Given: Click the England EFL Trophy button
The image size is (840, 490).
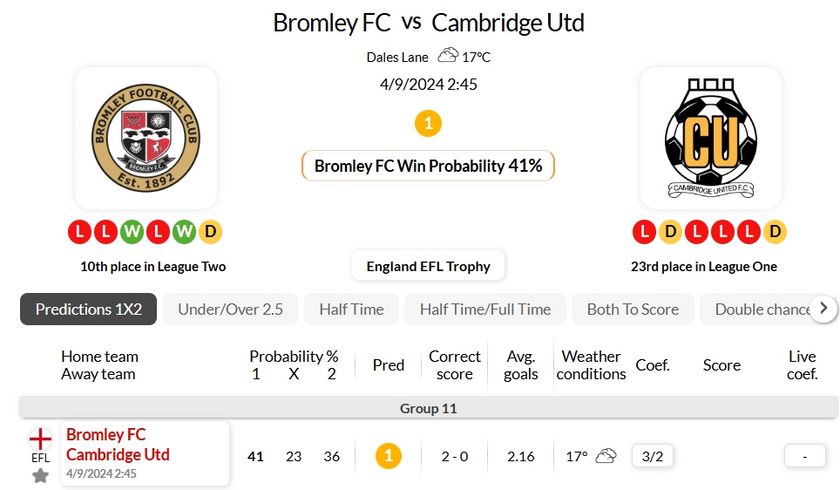Looking at the screenshot, I should [428, 266].
